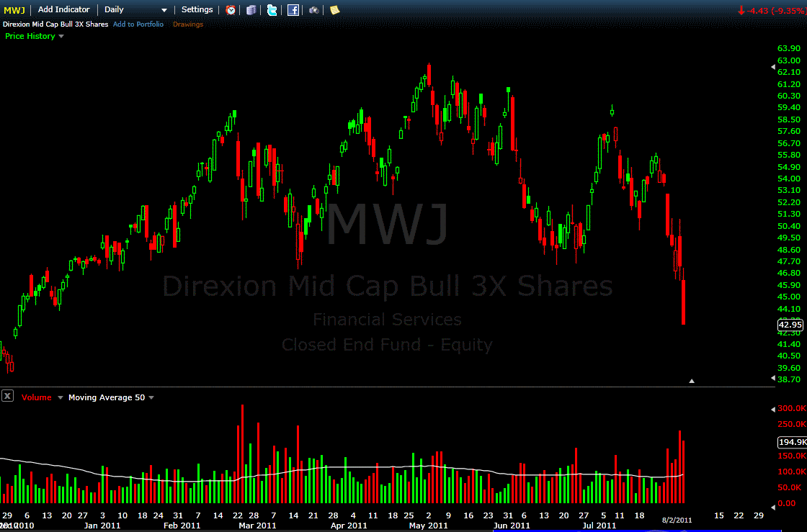Click the scale arrow beside 0.00 volume
The height and width of the screenshot is (532, 807).
773,508
